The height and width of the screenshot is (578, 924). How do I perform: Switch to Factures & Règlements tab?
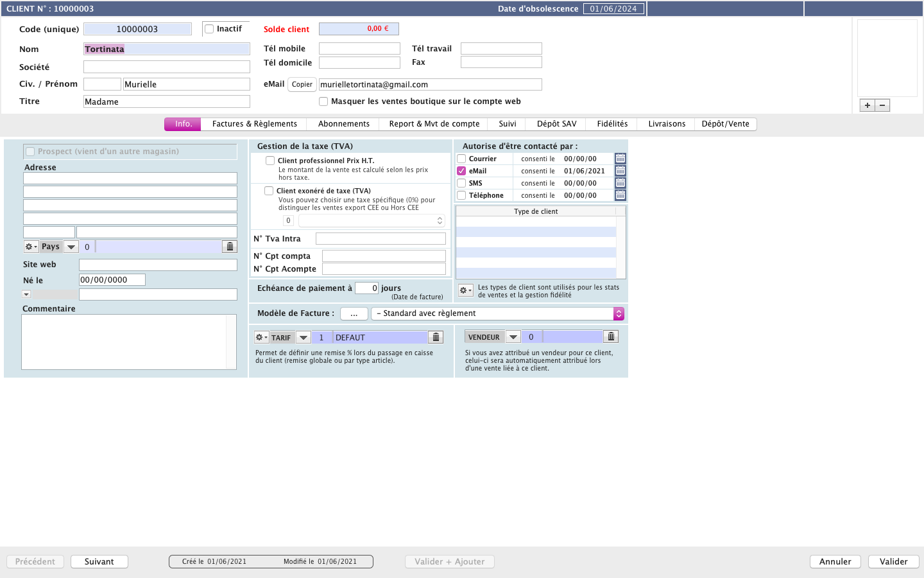coord(254,124)
